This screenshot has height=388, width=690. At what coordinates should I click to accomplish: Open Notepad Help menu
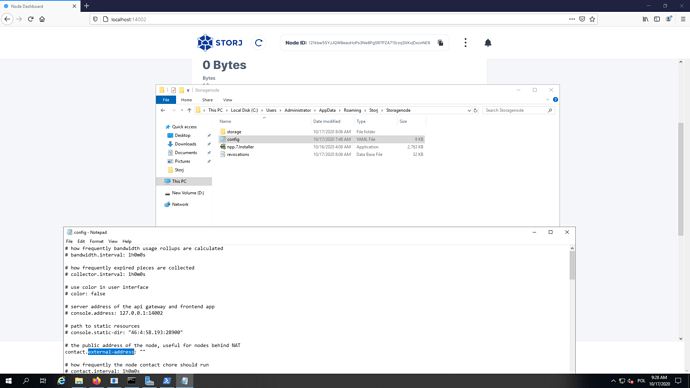[x=127, y=242]
